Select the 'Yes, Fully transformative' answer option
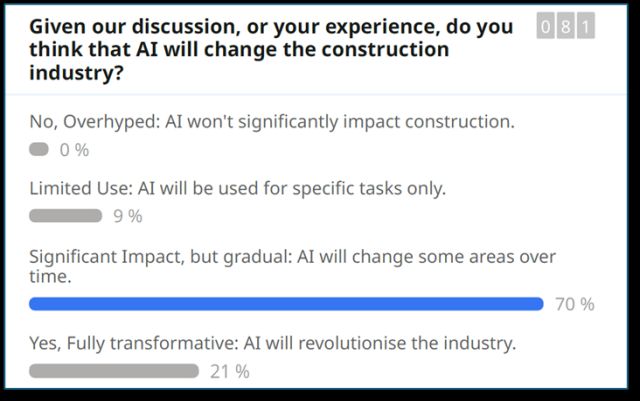Viewport: 640px width, 401px height. click(273, 343)
